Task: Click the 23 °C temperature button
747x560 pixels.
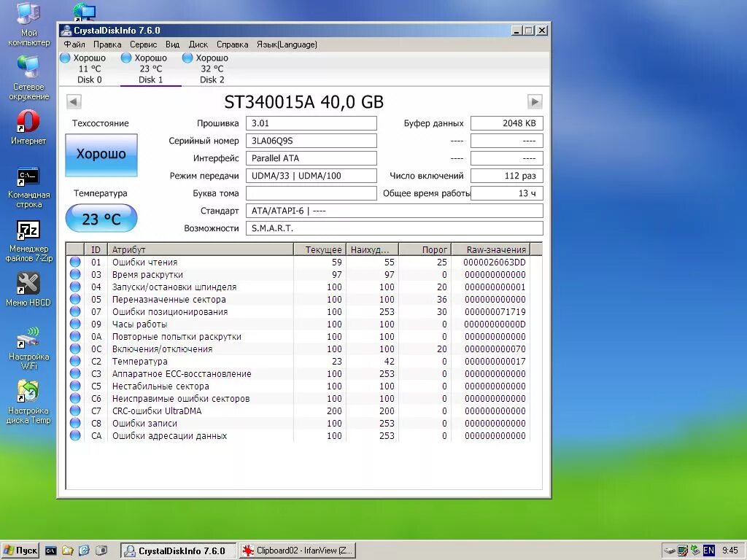Action: tap(101, 219)
